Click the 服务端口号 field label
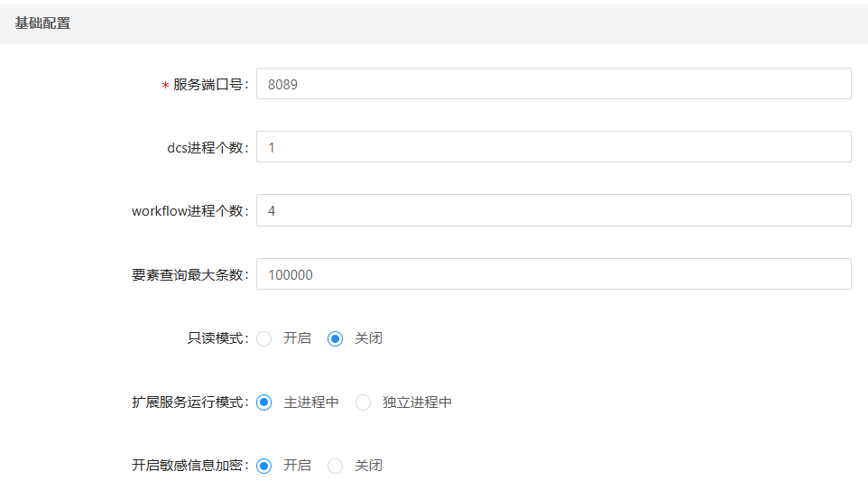The image size is (868, 490). tap(209, 85)
